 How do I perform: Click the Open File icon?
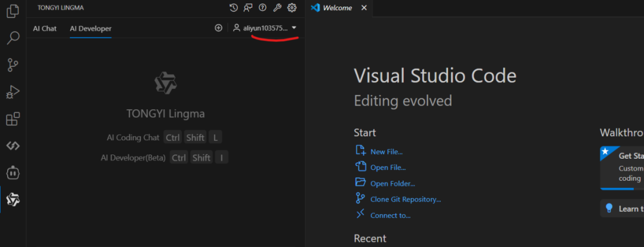pyautogui.click(x=360, y=166)
